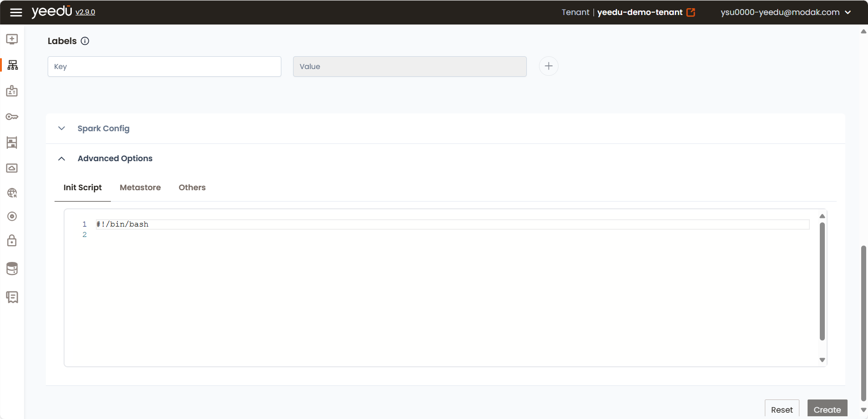The height and width of the screenshot is (419, 868).
Task: Click the Labels heading text
Action: 62,41
